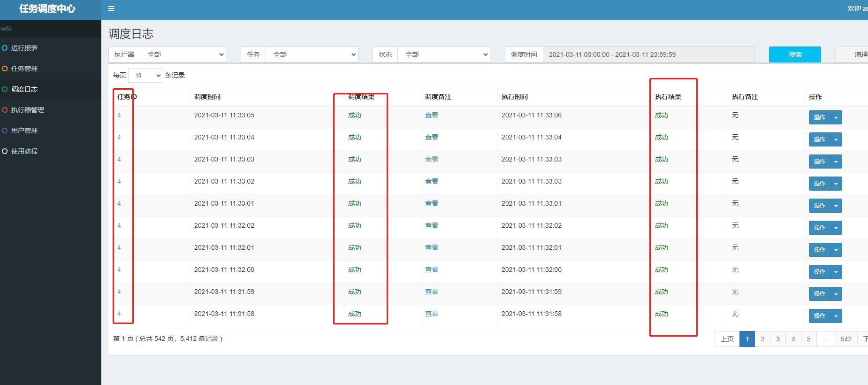
Task: Click the 执行时间 column header
Action: tap(515, 97)
